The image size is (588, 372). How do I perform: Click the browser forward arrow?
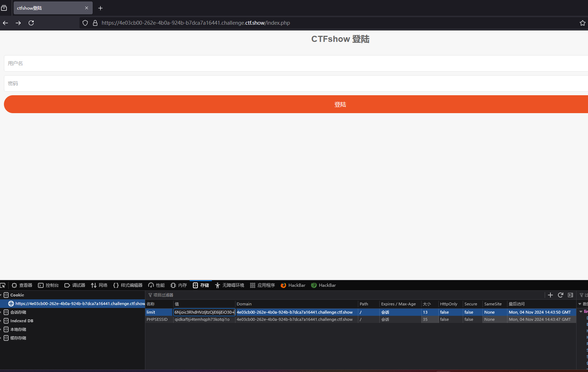point(18,23)
